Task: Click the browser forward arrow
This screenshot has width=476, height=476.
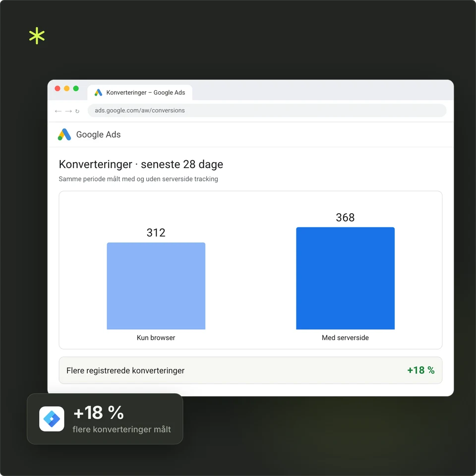Action: coord(68,111)
